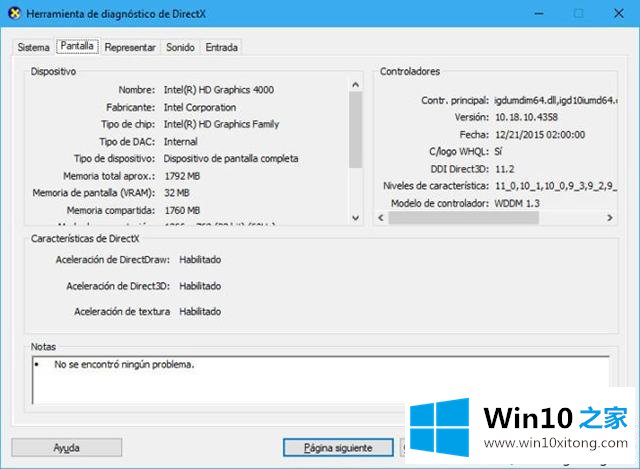Click the Ayuda button
Viewport: 640px width, 469px height.
[67, 448]
